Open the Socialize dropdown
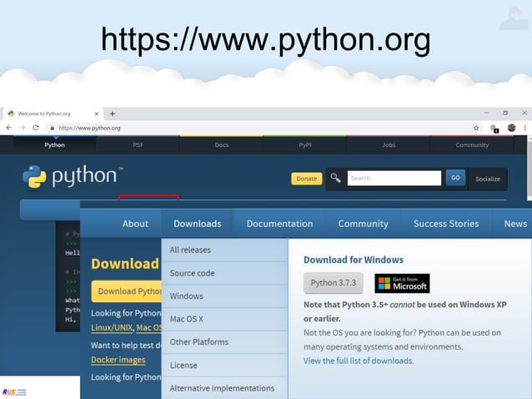This screenshot has height=399, width=532. click(x=488, y=179)
